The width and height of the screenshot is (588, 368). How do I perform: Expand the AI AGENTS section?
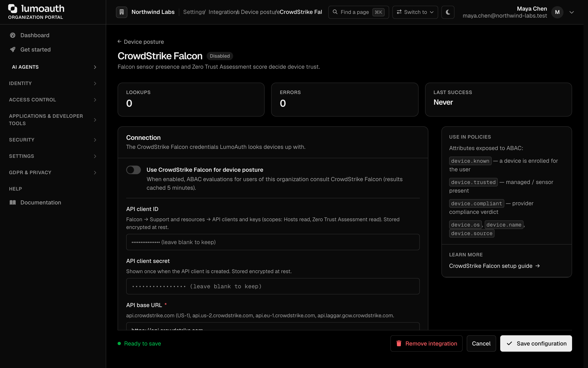pos(53,67)
